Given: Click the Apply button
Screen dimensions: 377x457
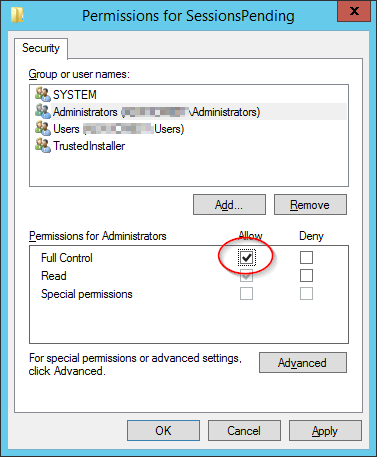Looking at the screenshot, I should tap(325, 431).
